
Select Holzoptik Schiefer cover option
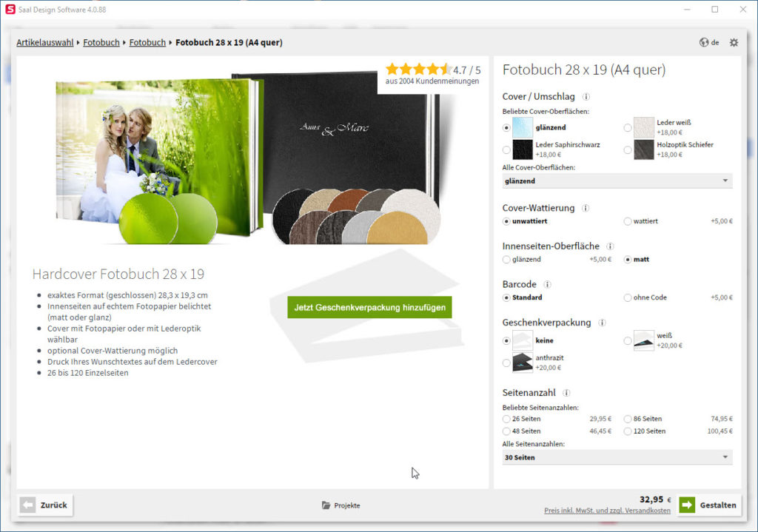tap(628, 149)
